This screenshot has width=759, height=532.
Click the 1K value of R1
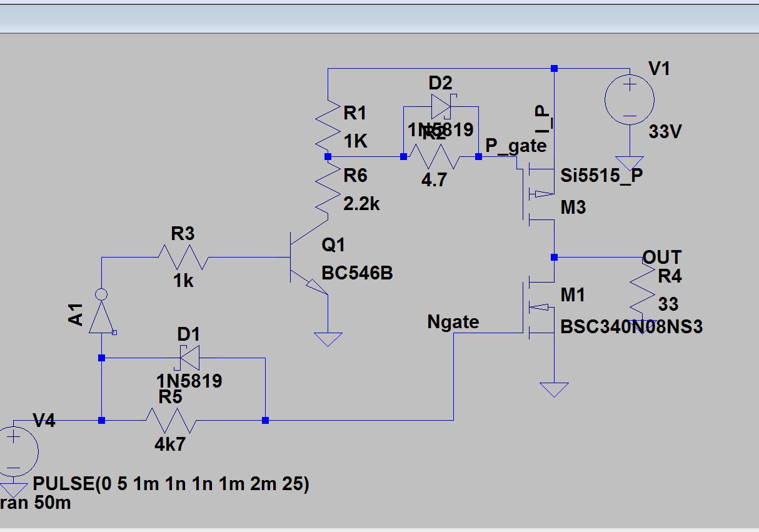[x=356, y=141]
